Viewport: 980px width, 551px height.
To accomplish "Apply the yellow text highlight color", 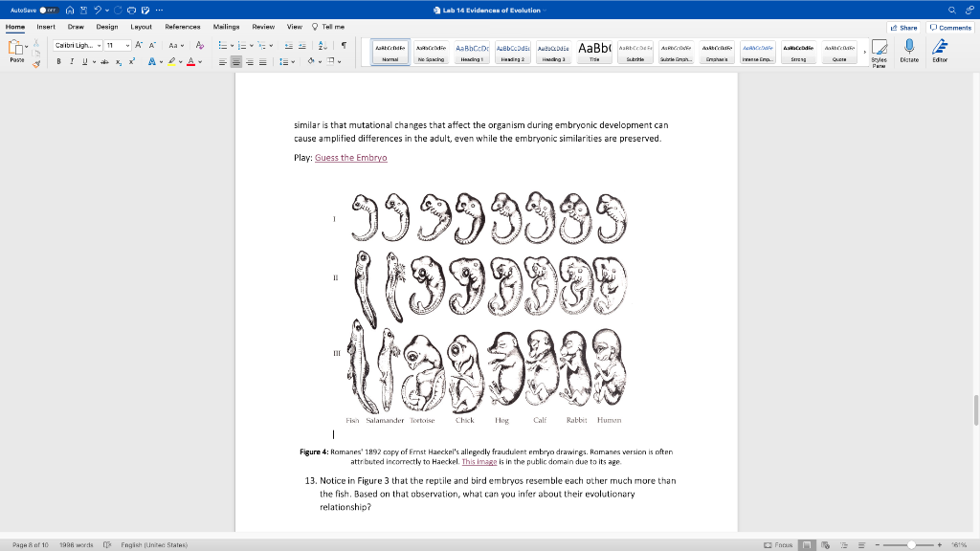I will (x=171, y=62).
